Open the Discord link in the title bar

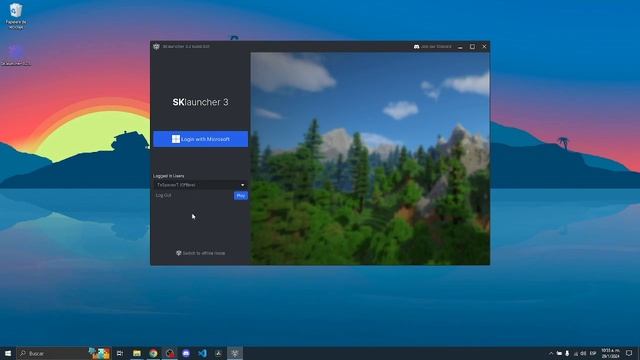point(433,47)
